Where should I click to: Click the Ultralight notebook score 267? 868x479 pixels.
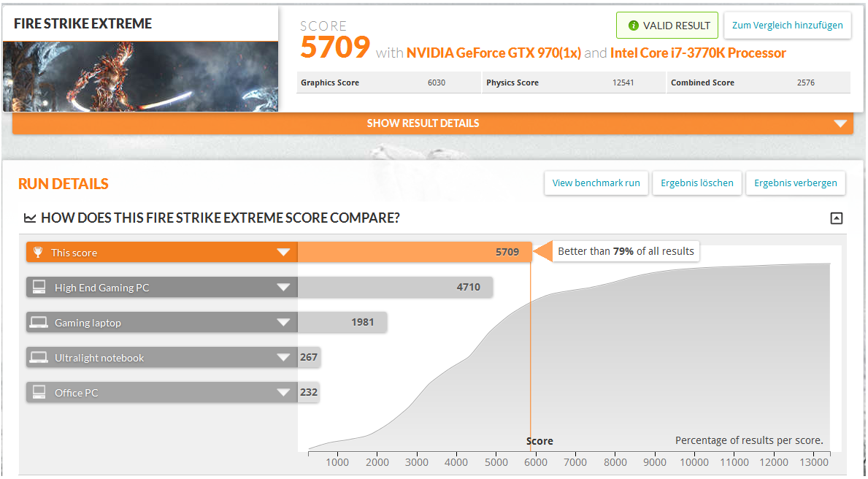pyautogui.click(x=309, y=357)
